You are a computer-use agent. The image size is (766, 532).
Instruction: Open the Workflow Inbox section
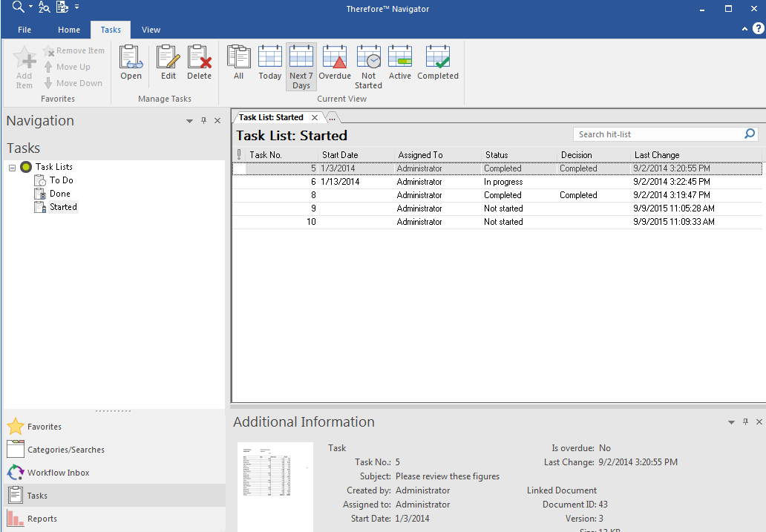coord(56,472)
